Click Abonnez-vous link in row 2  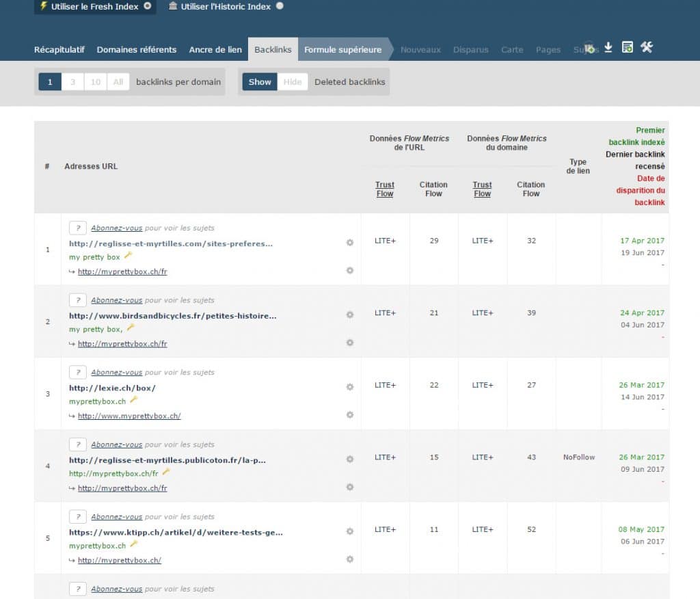(x=116, y=300)
